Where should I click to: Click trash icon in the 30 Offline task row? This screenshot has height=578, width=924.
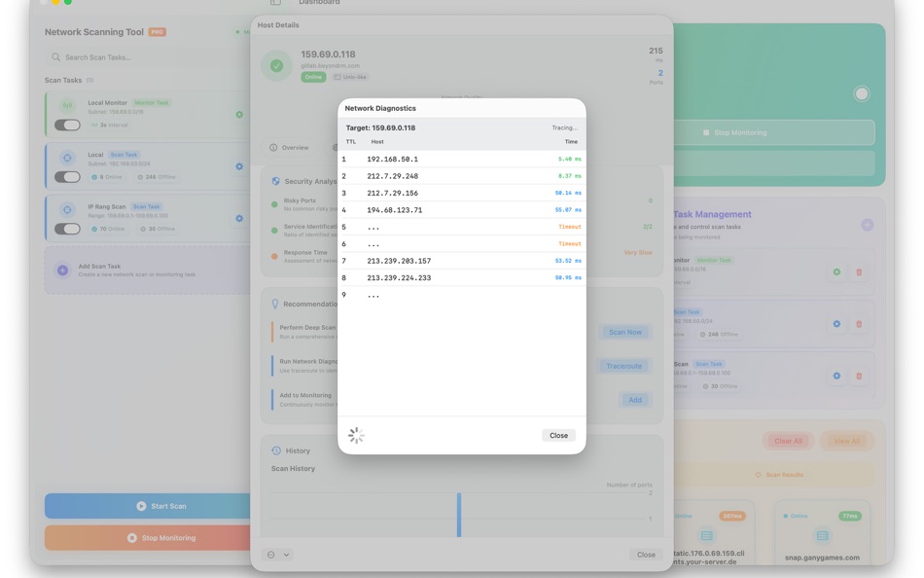click(859, 376)
